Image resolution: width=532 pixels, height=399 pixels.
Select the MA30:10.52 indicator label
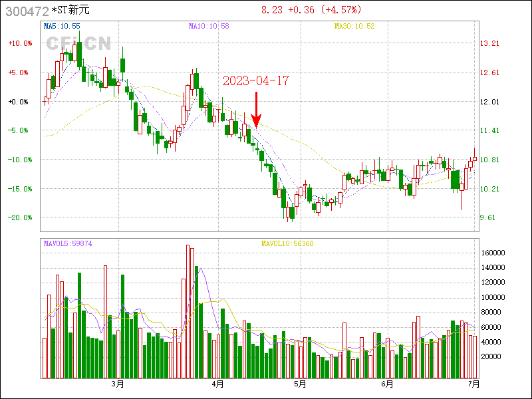coord(354,26)
